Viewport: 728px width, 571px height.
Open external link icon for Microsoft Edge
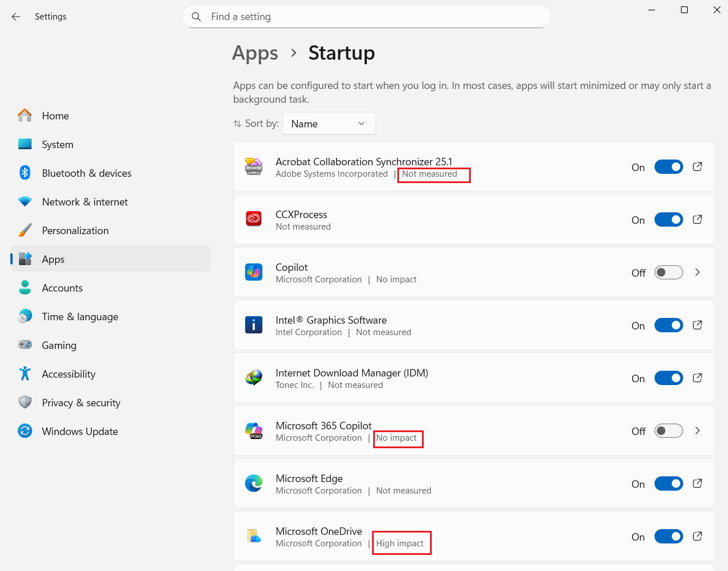pyautogui.click(x=698, y=484)
